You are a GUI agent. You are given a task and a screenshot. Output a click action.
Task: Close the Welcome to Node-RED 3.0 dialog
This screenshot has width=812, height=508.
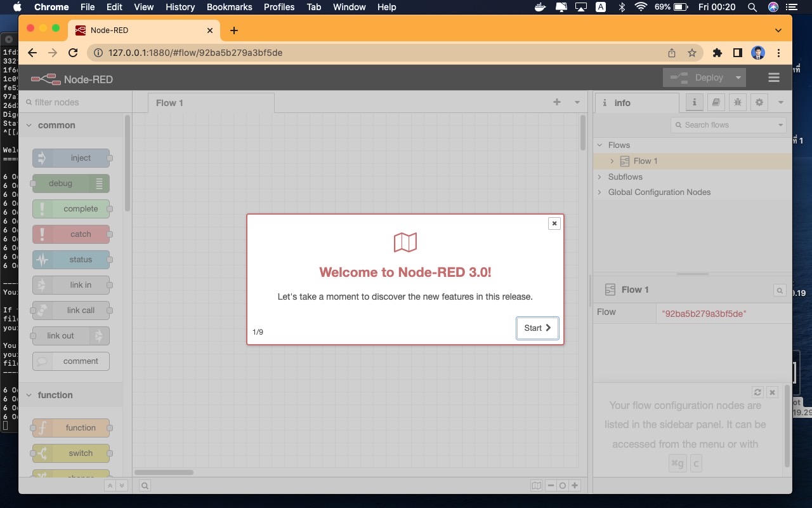[x=554, y=224]
